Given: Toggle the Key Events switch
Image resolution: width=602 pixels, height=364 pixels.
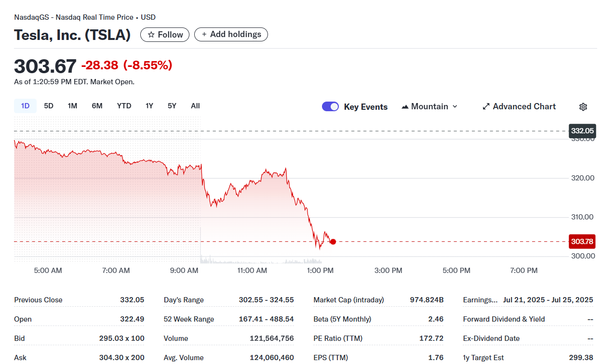Looking at the screenshot, I should (x=331, y=106).
